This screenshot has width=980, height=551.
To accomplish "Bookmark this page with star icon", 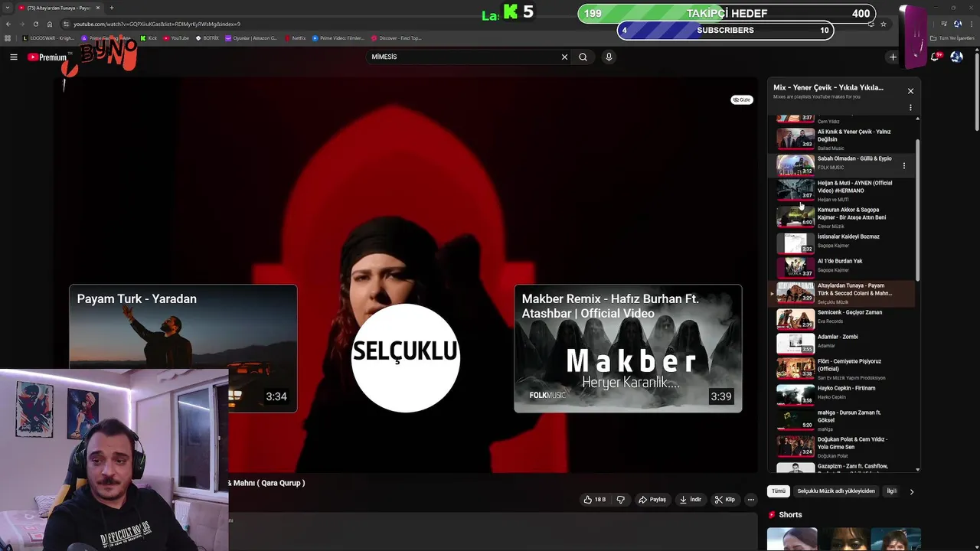I will (884, 24).
